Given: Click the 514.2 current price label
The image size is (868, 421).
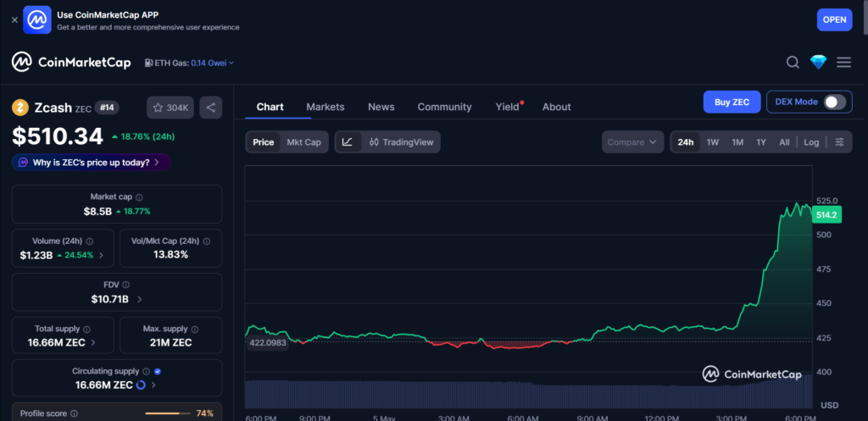Looking at the screenshot, I should (826, 215).
